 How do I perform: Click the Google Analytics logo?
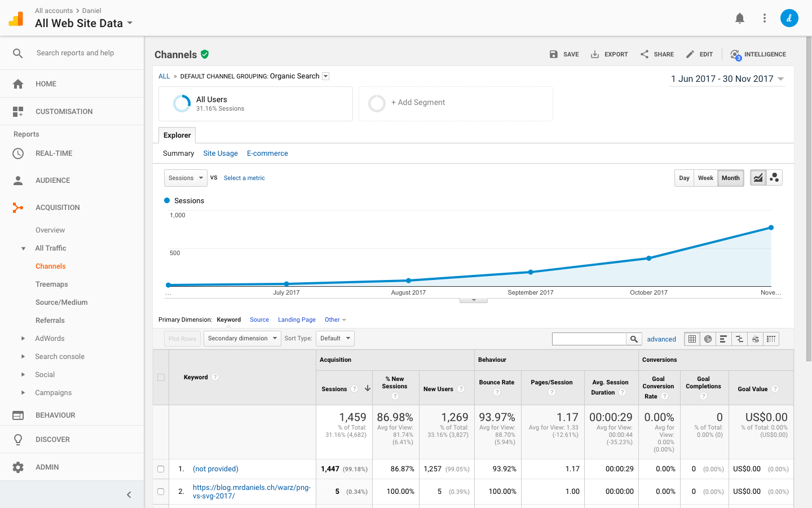[x=16, y=19]
